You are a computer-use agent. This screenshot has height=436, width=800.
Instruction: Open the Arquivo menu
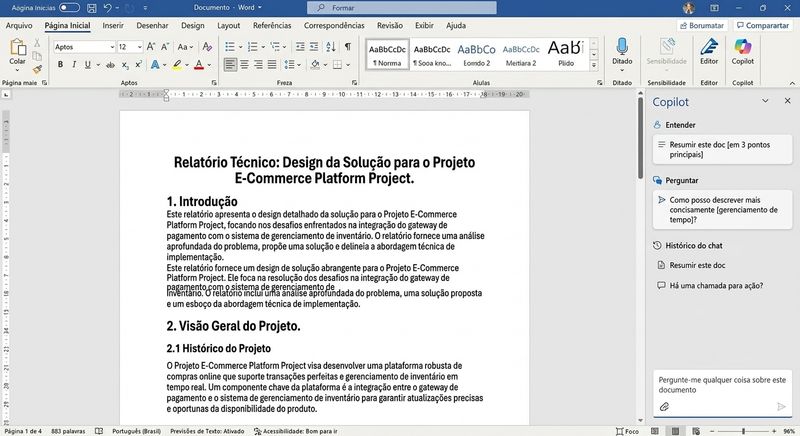tap(19, 25)
